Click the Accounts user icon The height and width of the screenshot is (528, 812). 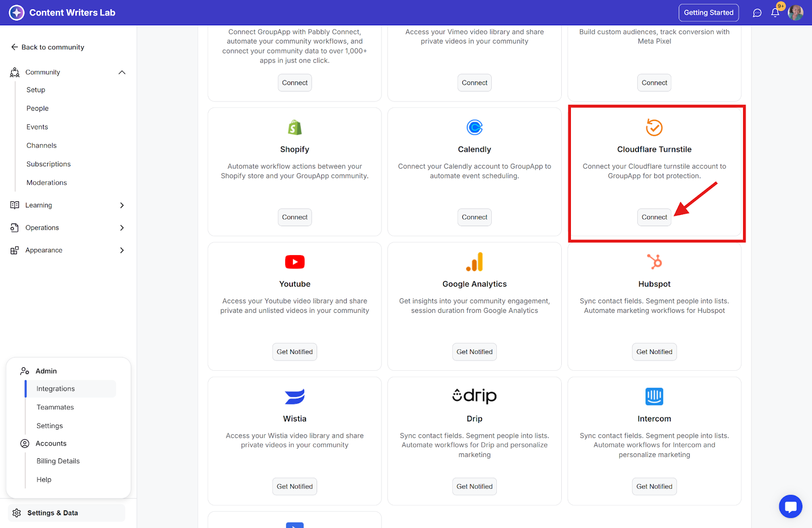pyautogui.click(x=25, y=443)
